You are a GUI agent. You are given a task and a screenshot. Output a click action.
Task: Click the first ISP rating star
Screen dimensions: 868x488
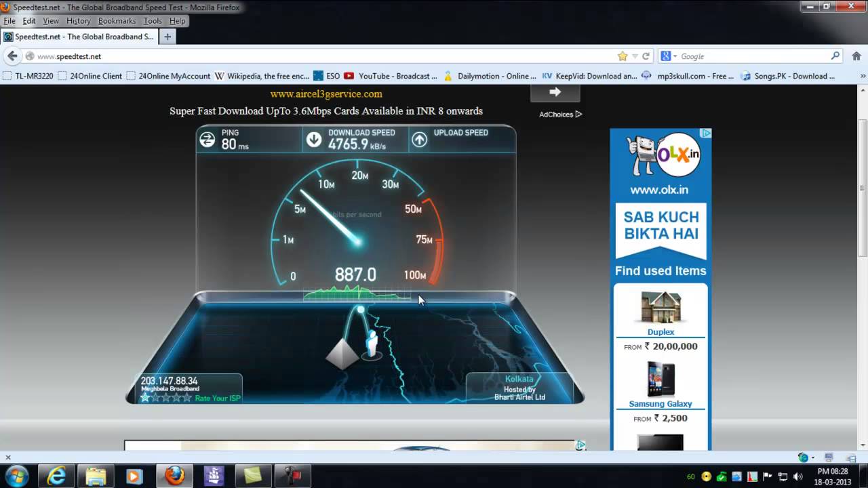coord(145,398)
